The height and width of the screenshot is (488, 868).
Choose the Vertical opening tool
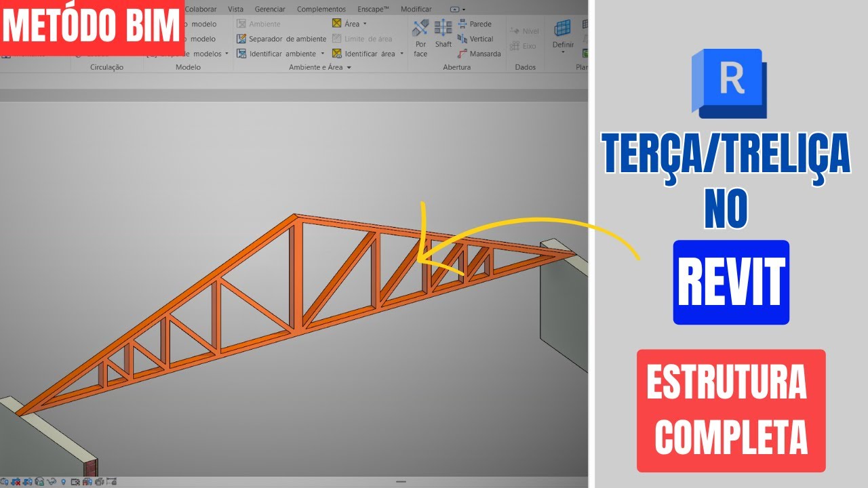click(476, 39)
